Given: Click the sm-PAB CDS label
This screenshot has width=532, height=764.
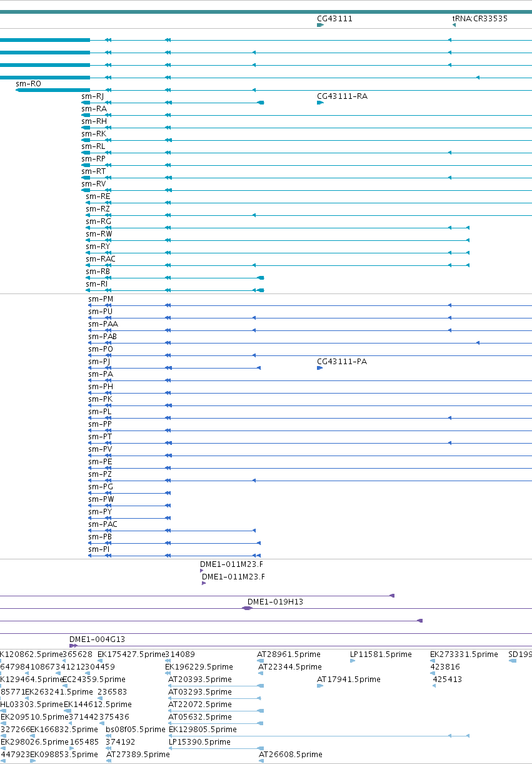Looking at the screenshot, I should point(103,337).
